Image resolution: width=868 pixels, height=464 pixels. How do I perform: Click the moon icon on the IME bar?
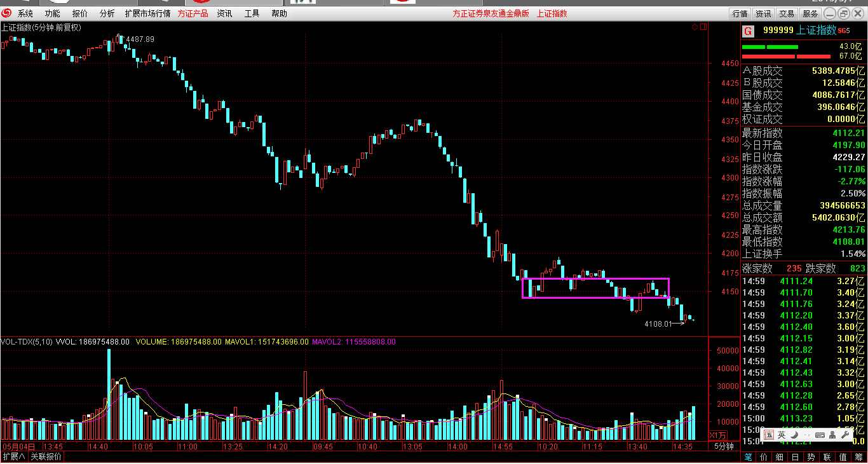(x=793, y=435)
